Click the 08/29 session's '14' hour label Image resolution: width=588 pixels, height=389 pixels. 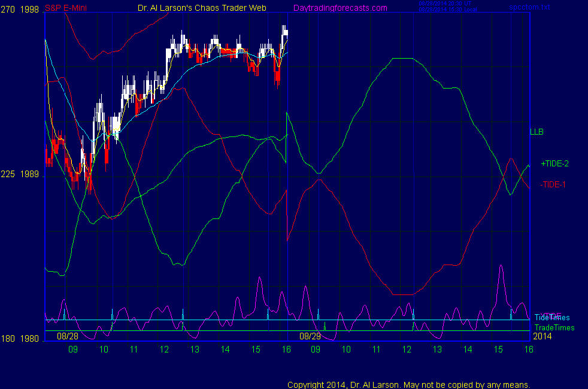[x=468, y=350]
